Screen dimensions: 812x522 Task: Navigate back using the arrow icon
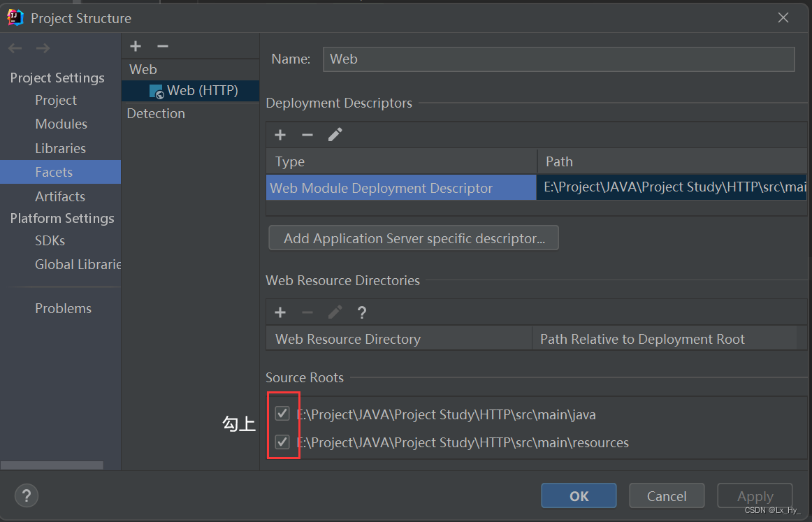[14, 48]
